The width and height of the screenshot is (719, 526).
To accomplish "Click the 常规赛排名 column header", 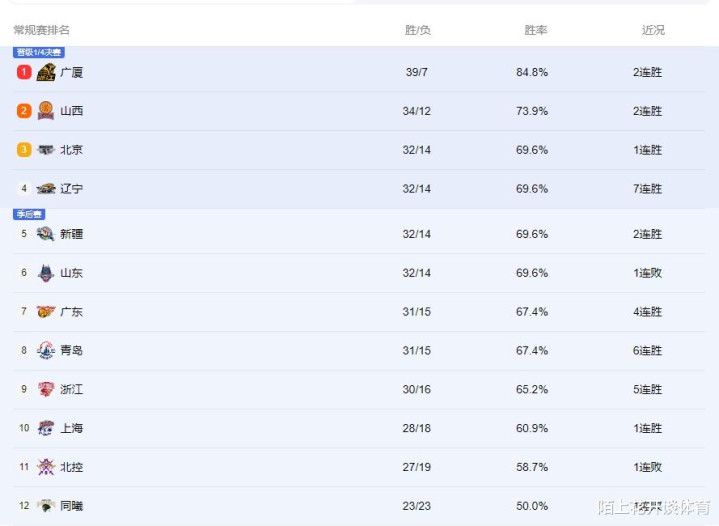I will click(x=42, y=31).
